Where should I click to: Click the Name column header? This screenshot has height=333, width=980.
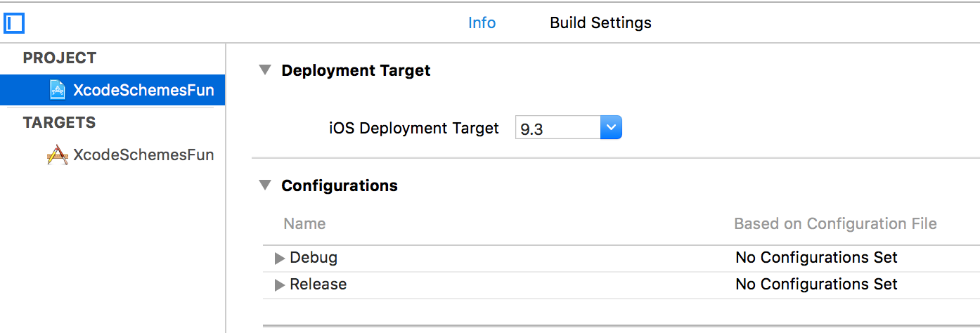pyautogui.click(x=304, y=224)
